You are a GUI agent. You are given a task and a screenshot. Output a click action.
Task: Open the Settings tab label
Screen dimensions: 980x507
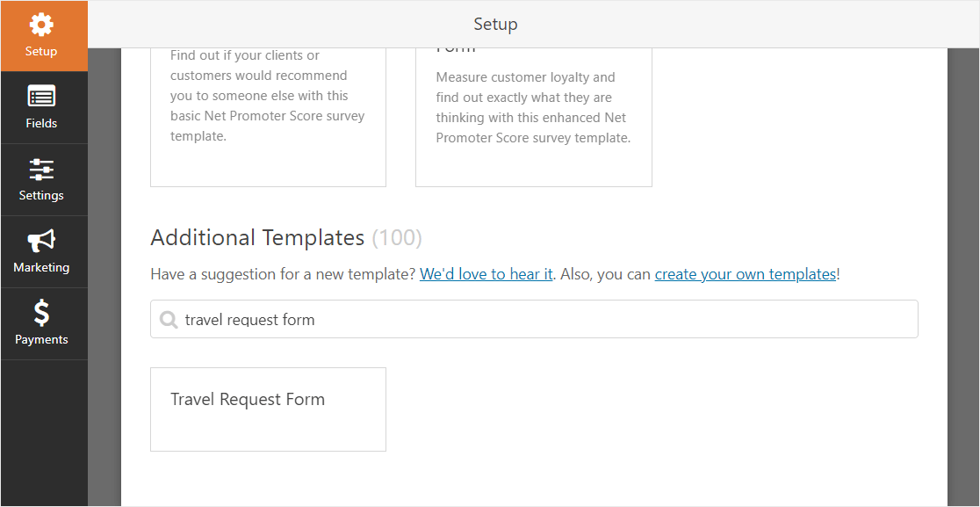[41, 196]
